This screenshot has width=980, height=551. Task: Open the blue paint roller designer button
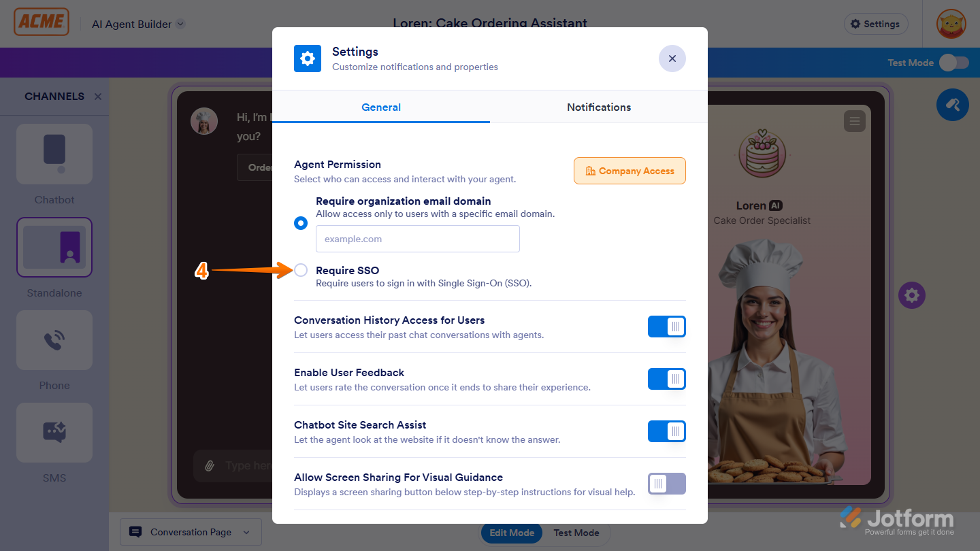coord(953,105)
